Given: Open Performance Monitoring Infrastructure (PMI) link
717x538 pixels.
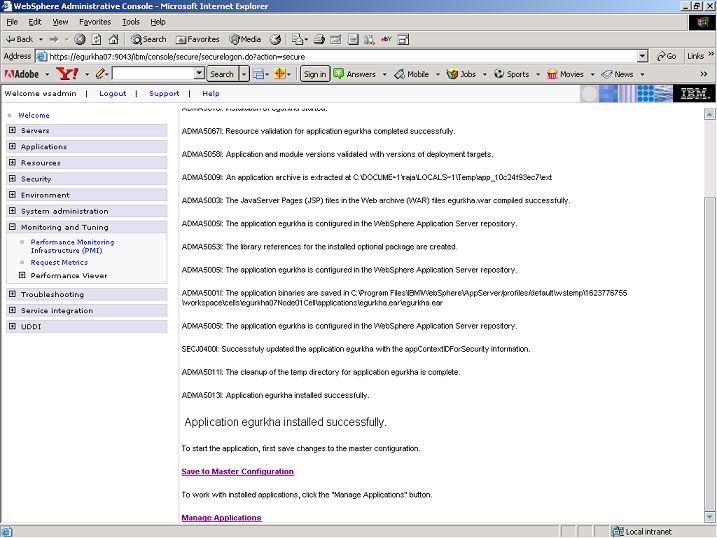Looking at the screenshot, I should tap(72, 246).
